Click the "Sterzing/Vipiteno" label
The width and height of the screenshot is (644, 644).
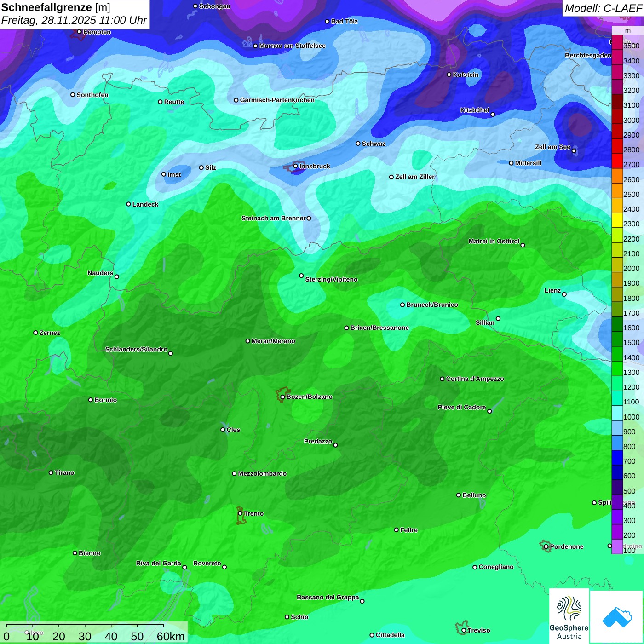[x=331, y=279]
